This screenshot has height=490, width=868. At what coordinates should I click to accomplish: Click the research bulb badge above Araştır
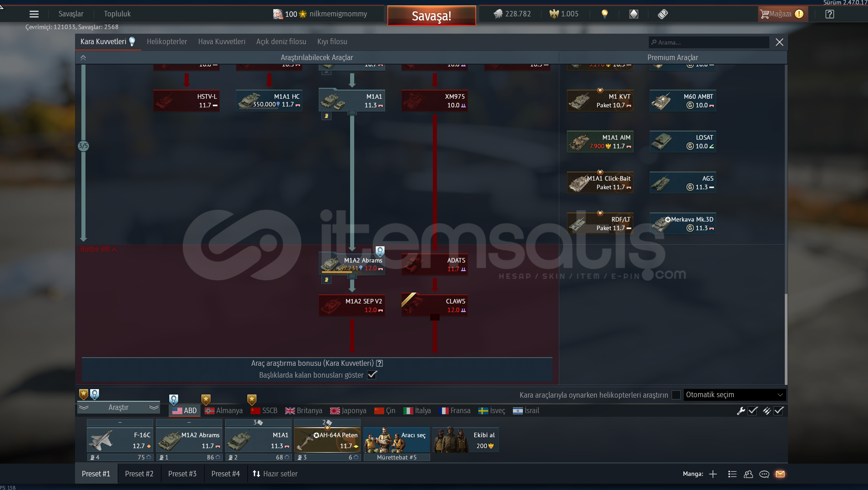click(95, 394)
